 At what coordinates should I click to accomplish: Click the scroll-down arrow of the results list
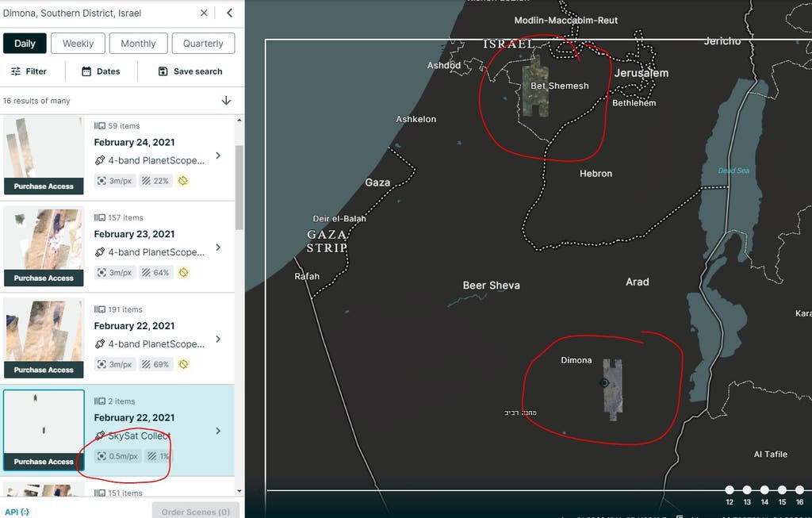click(239, 490)
